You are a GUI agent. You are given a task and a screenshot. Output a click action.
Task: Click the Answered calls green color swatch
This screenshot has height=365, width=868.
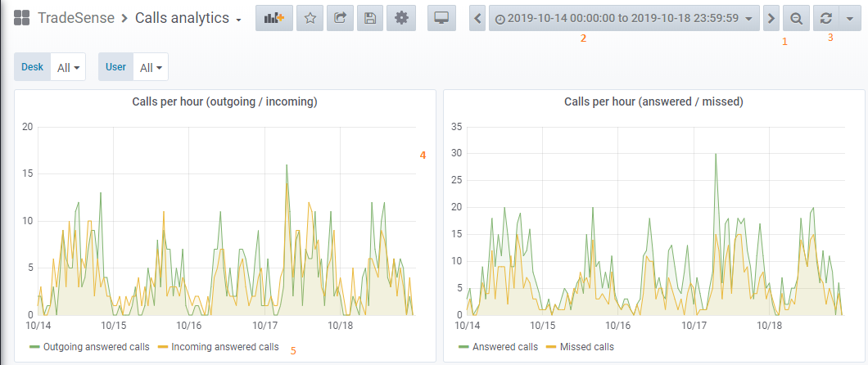(464, 347)
